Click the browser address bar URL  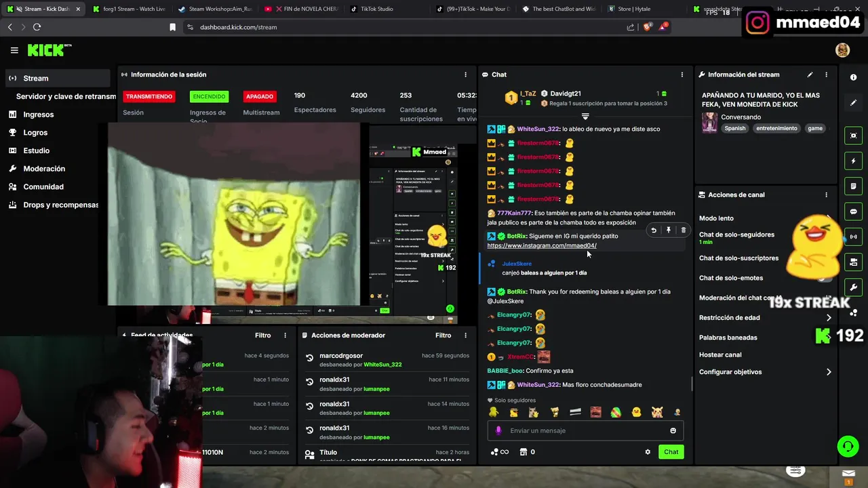pyautogui.click(x=238, y=27)
